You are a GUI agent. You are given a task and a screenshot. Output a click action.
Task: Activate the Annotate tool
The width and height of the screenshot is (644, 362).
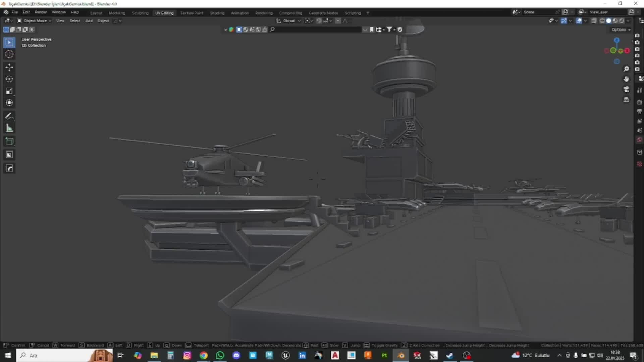pos(9,116)
